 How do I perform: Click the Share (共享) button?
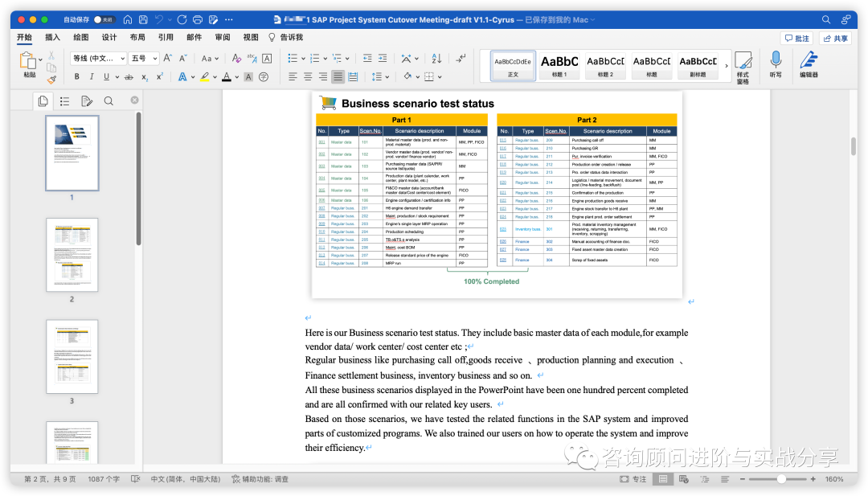point(835,39)
